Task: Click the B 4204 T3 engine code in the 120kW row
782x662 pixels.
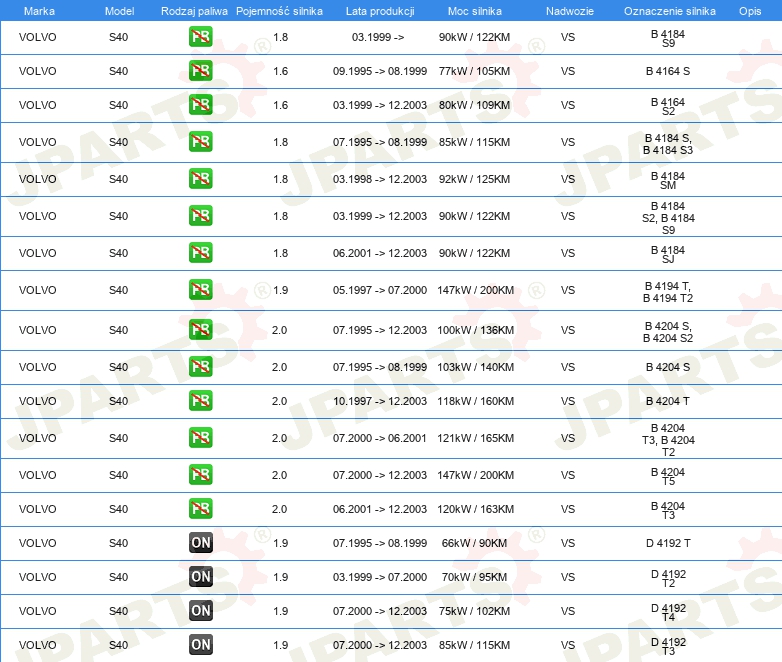Action: (668, 510)
